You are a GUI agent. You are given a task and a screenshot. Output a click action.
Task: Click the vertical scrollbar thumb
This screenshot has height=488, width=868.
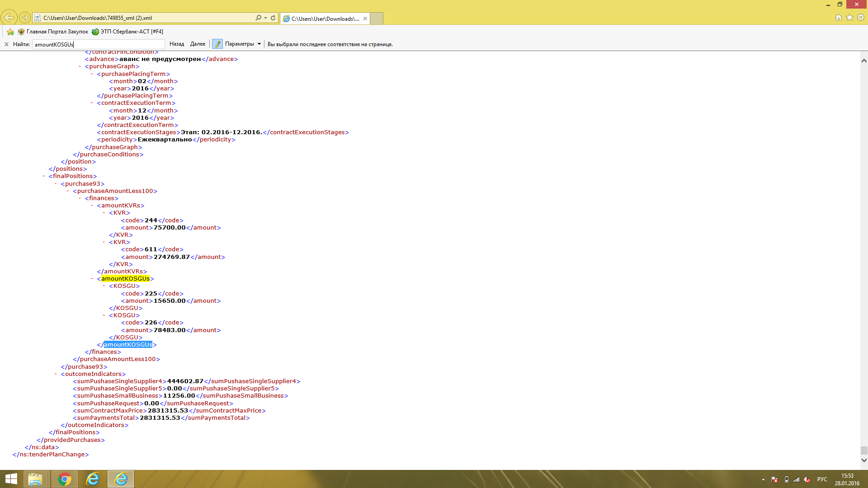click(x=864, y=450)
